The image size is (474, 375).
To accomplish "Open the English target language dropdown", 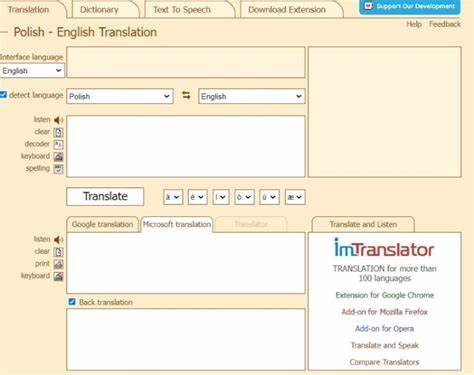I will 251,96.
